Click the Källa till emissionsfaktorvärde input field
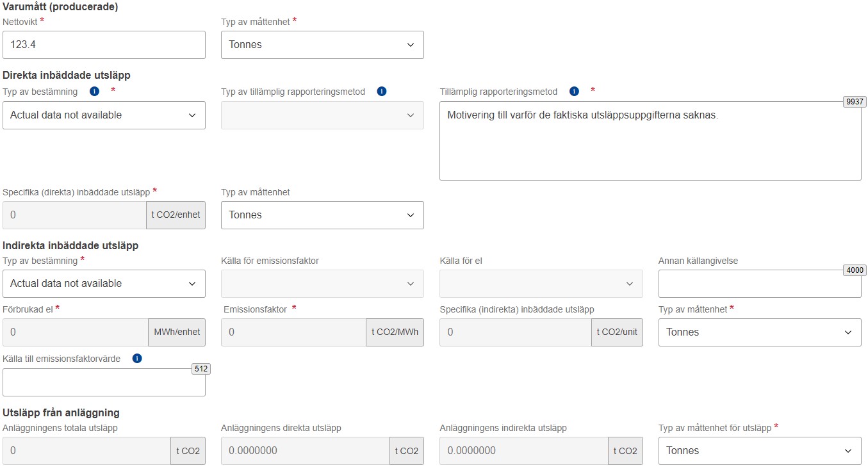The image size is (868, 472). (104, 382)
